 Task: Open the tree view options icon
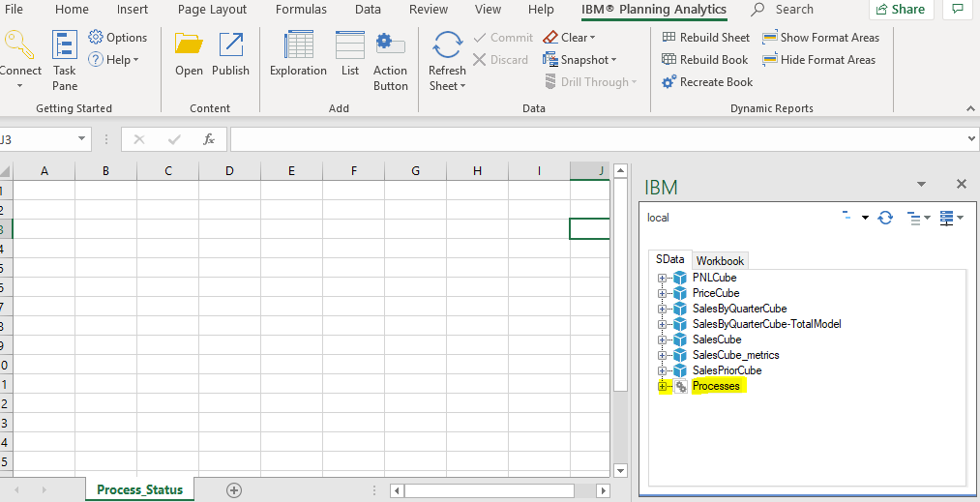click(919, 218)
